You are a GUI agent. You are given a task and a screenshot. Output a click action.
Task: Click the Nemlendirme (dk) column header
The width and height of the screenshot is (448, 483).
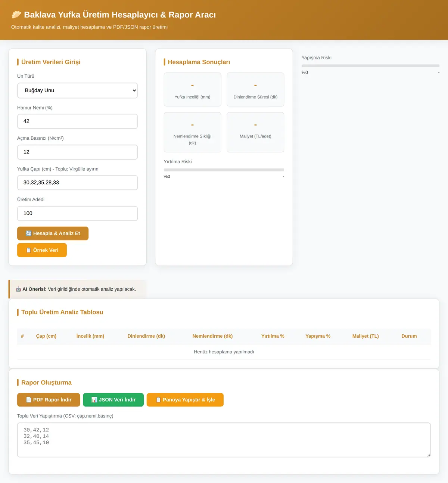(x=212, y=336)
